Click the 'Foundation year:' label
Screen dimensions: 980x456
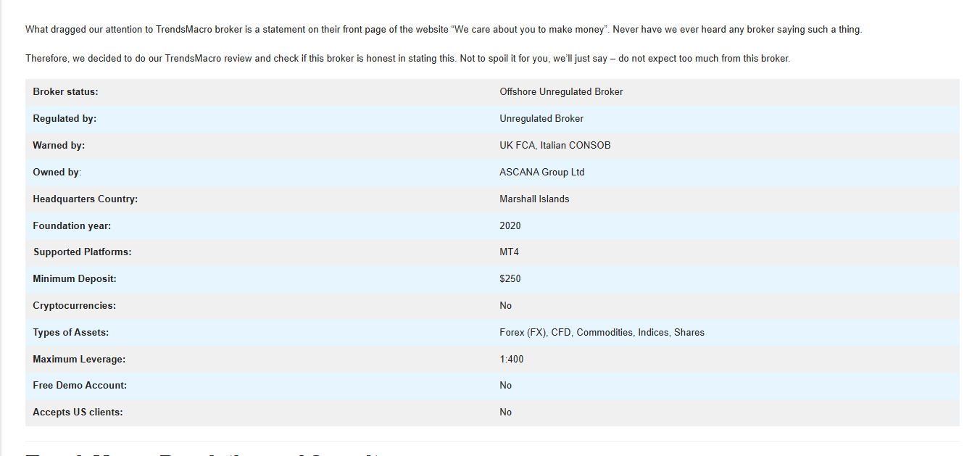[x=72, y=226]
